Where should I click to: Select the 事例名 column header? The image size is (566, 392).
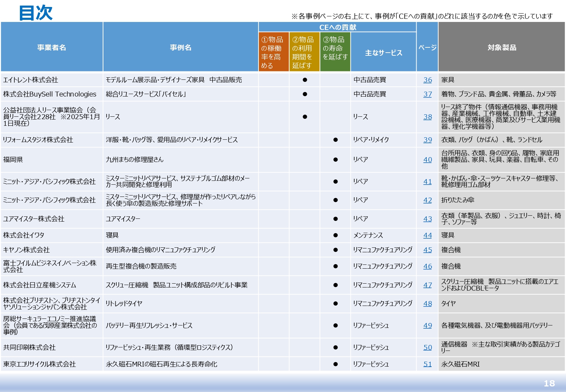click(x=180, y=47)
